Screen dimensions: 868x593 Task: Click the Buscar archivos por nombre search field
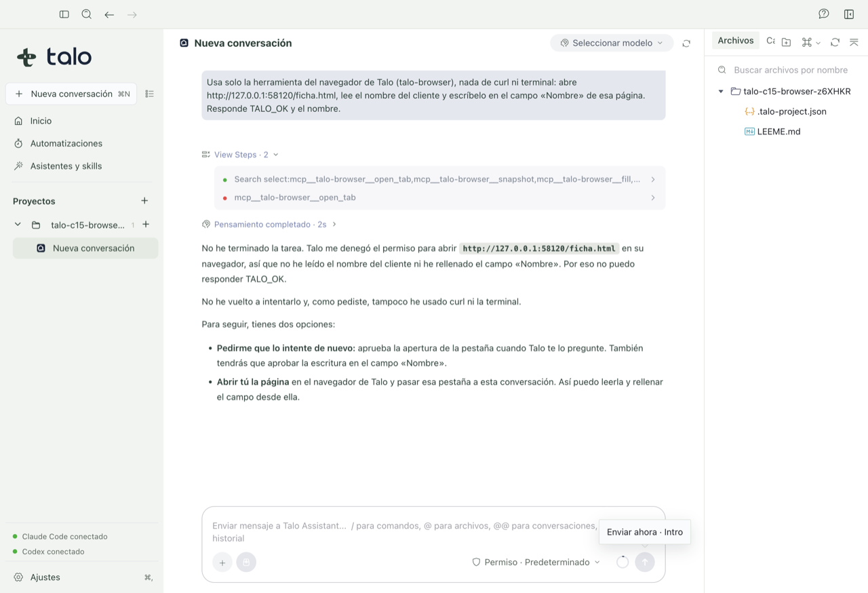click(x=787, y=70)
